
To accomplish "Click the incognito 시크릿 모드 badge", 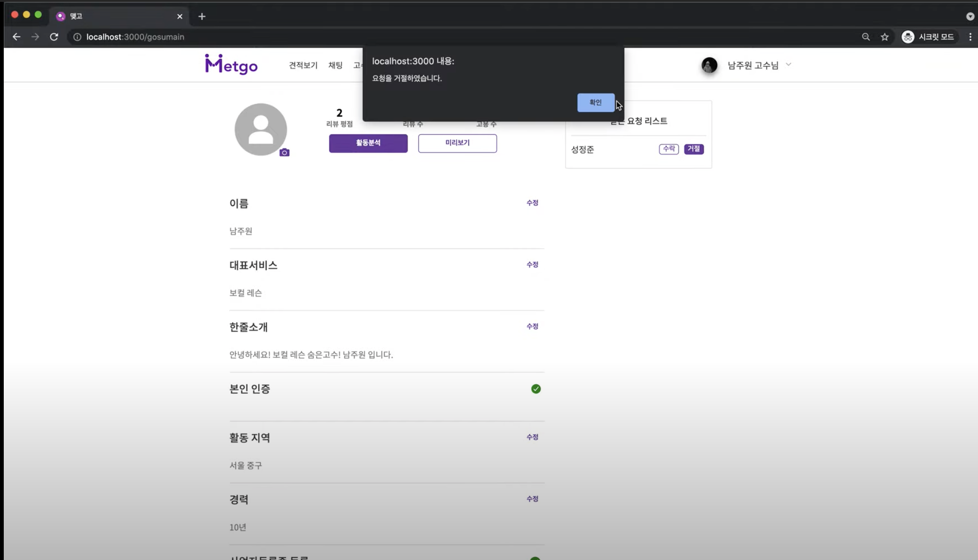I will point(928,37).
